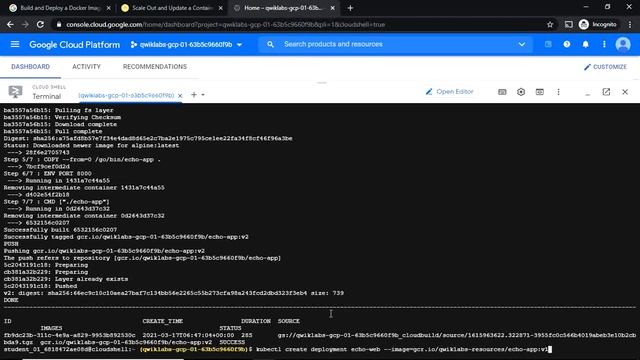Open Cloud Shell in a new window
The height and width of the screenshot is (360, 640).
point(606,92)
